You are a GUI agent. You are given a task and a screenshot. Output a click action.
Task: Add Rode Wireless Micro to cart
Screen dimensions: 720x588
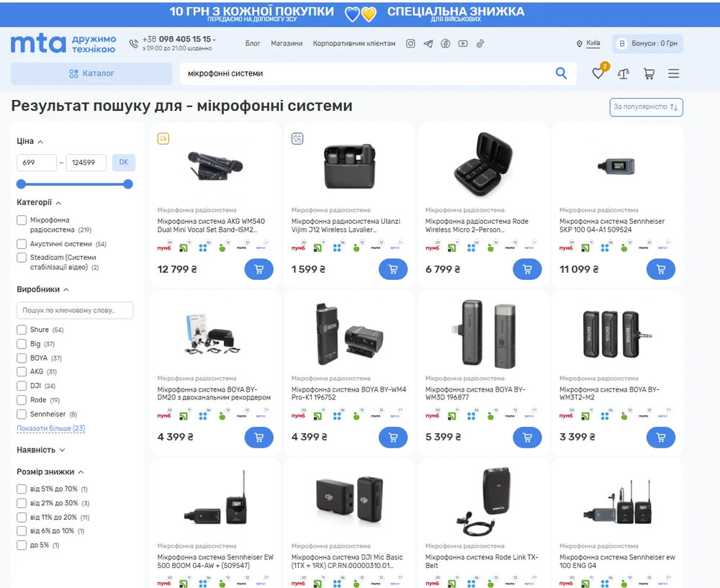(x=527, y=269)
